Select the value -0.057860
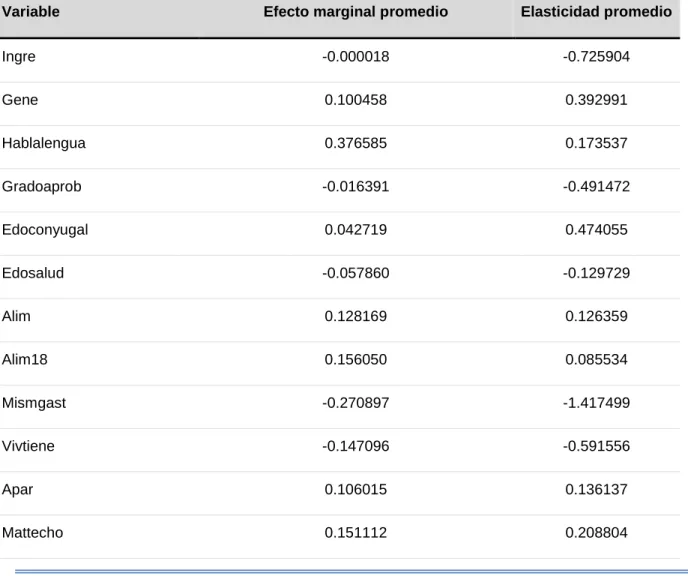 point(355,273)
